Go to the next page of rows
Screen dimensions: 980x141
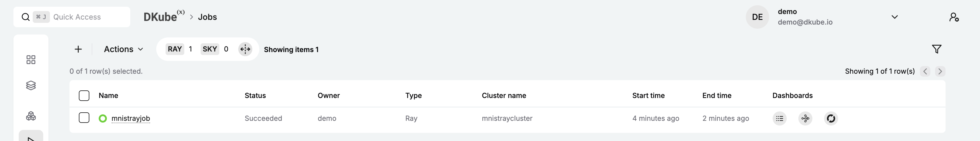pyautogui.click(x=940, y=71)
